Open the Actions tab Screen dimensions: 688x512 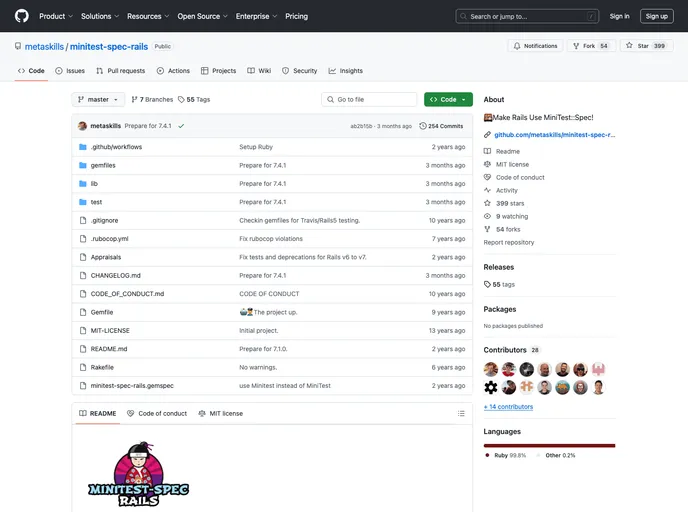point(173,71)
